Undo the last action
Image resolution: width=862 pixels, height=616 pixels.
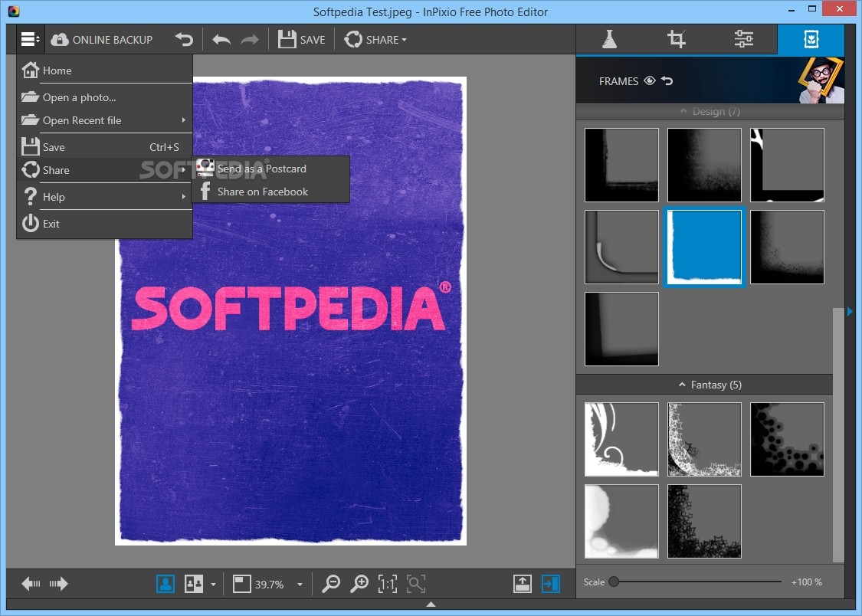point(221,40)
